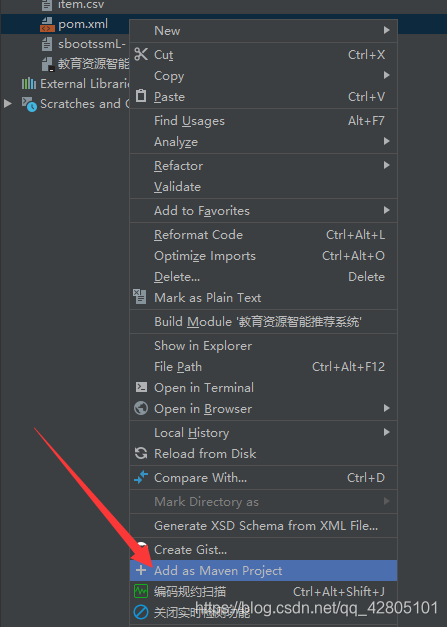Click the green 编码规约扫描 icon

[x=141, y=591]
